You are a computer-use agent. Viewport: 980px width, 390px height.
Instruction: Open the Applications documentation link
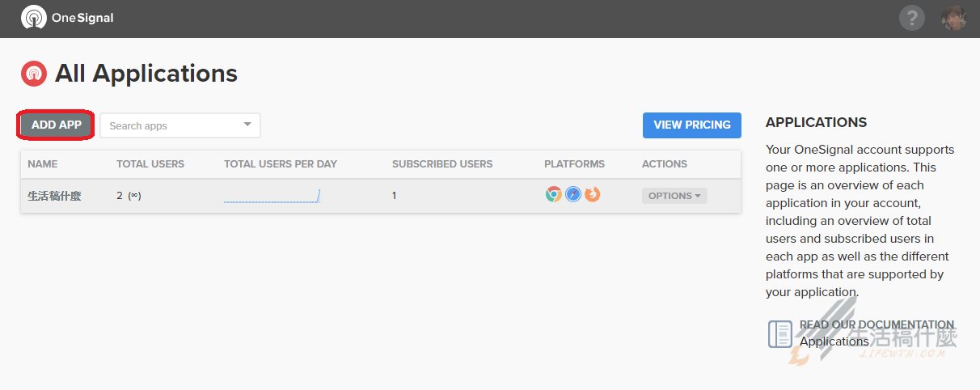pyautogui.click(x=834, y=341)
